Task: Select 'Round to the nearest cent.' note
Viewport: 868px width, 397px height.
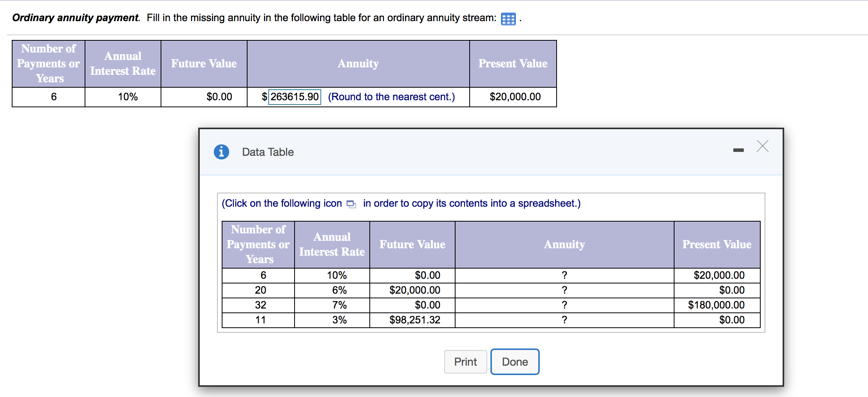Action: click(x=391, y=97)
